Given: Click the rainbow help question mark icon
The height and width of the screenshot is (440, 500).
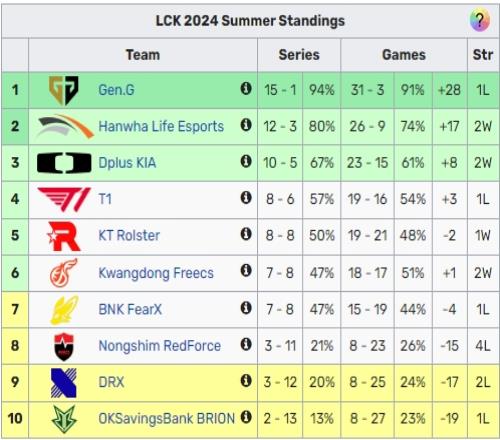Looking at the screenshot, I should [x=480, y=20].
